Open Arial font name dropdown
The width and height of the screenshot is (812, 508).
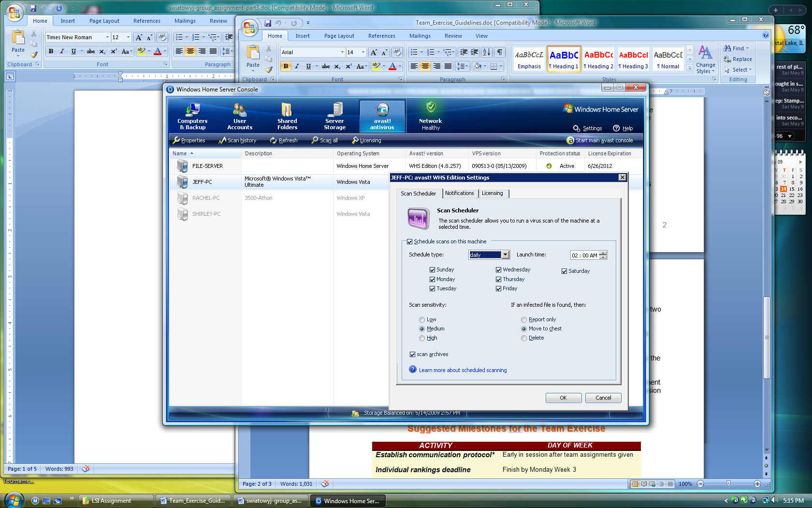click(342, 52)
